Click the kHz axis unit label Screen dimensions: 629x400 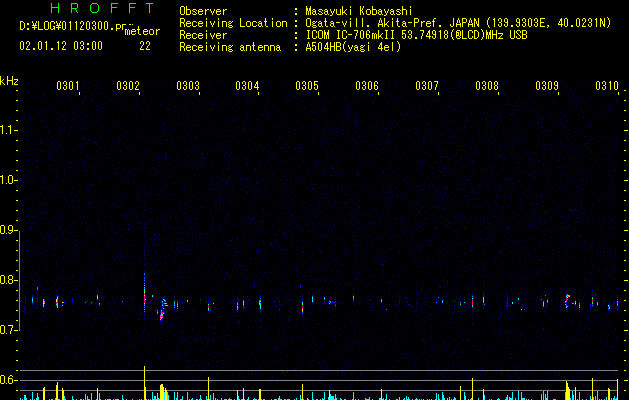[x=9, y=81]
